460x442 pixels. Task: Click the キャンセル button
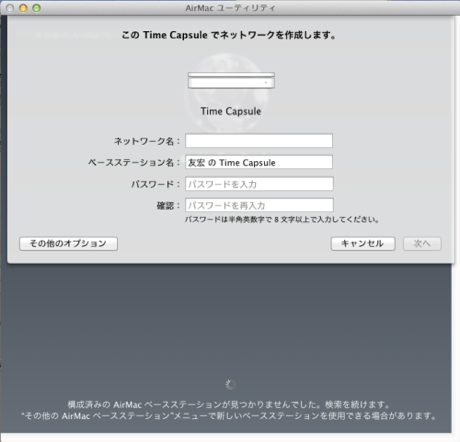363,244
